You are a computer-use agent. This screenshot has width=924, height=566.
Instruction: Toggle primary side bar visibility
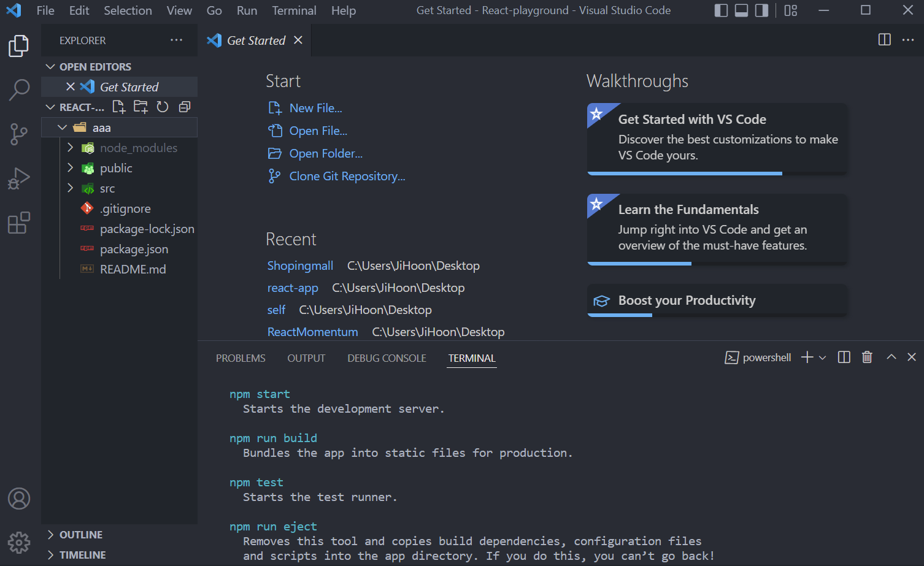(722, 10)
